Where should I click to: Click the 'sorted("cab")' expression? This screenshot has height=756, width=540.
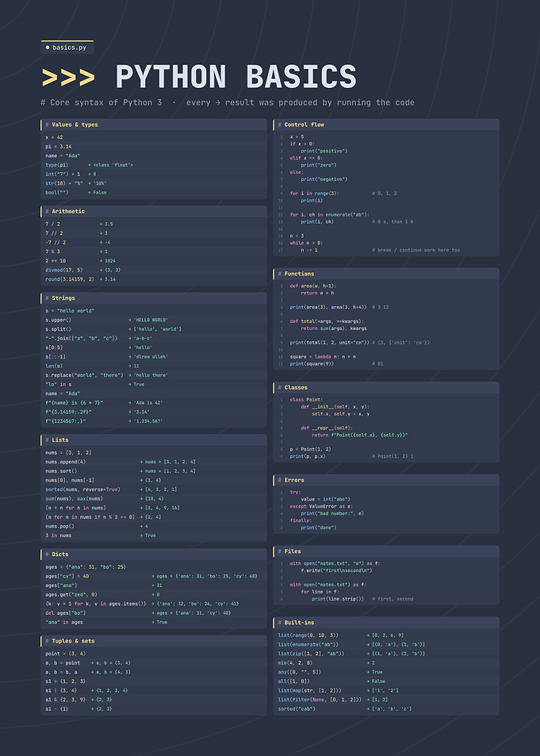coord(297,708)
